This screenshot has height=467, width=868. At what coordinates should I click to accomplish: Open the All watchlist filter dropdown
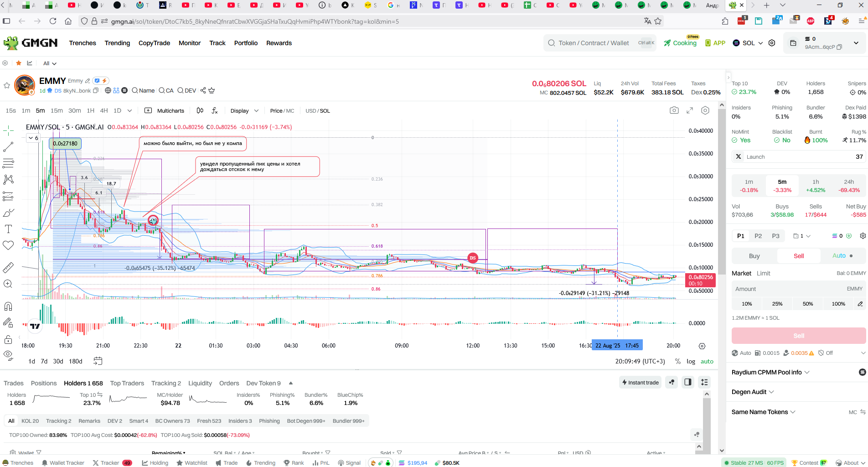click(50, 63)
